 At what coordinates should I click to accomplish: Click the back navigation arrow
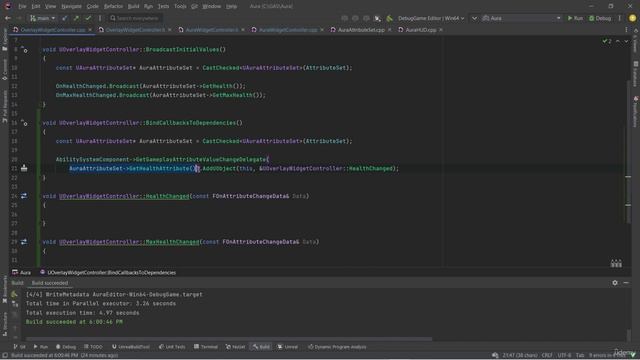pos(8,18)
